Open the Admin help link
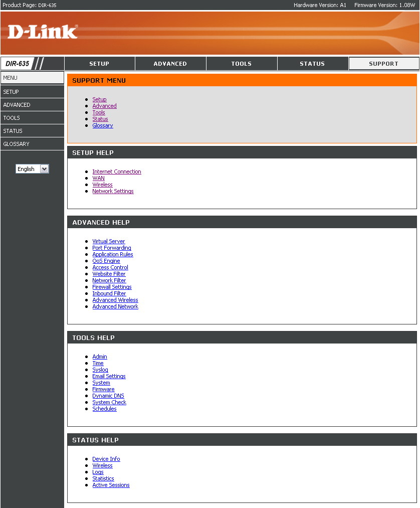The height and width of the screenshot is (508, 420). tap(100, 357)
